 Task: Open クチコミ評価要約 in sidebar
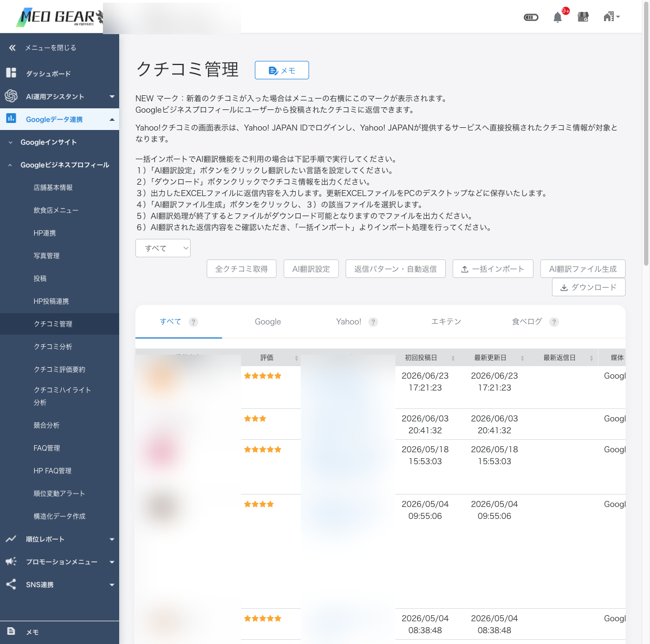tap(60, 369)
